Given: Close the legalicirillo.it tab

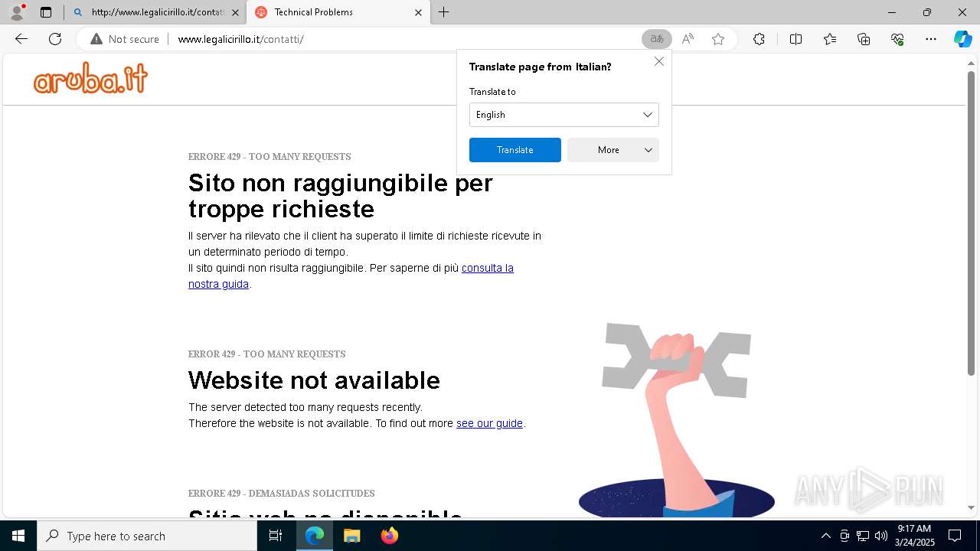Looking at the screenshot, I should (x=235, y=12).
